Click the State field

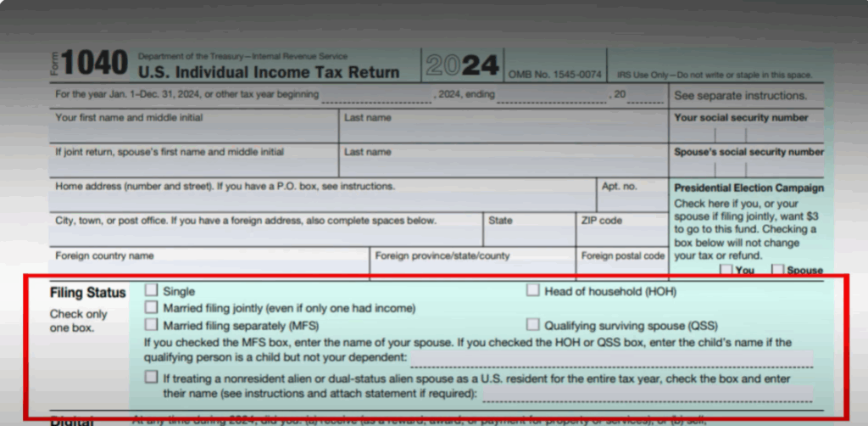(528, 234)
